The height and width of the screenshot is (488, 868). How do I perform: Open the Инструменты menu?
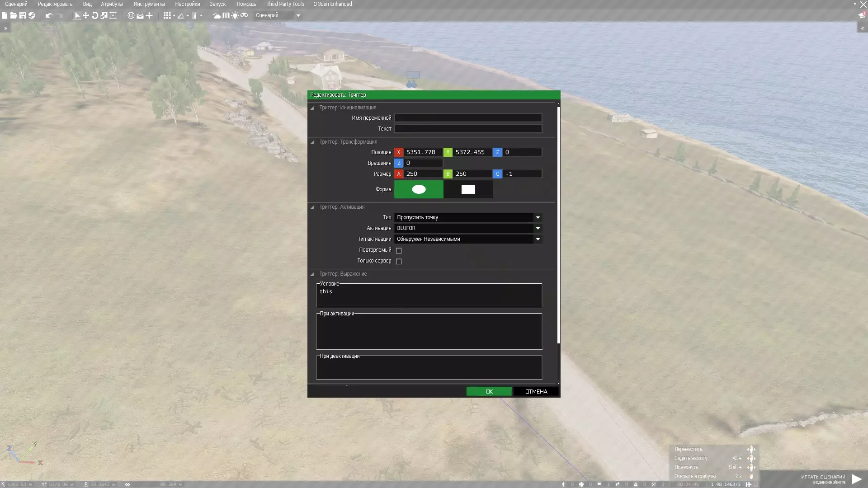click(x=149, y=4)
